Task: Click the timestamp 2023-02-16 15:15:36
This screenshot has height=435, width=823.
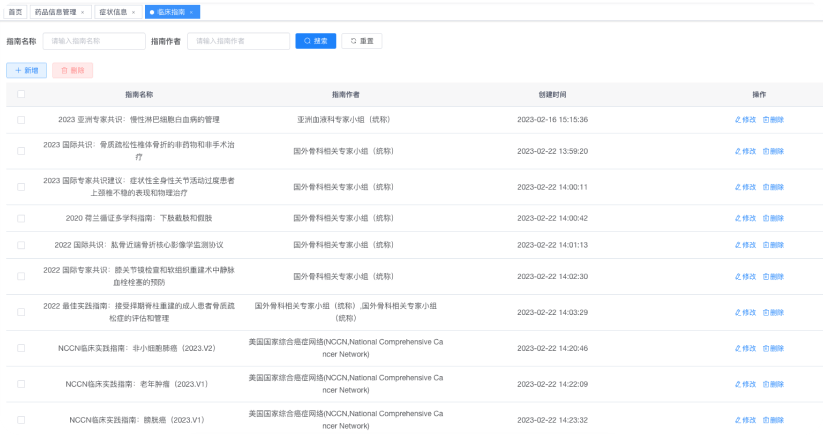Action: point(552,120)
